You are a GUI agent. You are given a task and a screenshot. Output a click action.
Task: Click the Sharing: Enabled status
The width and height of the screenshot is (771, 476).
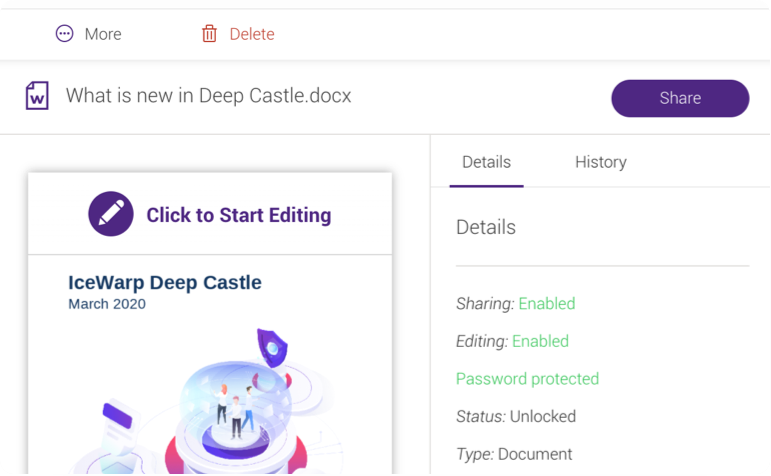[x=515, y=303]
